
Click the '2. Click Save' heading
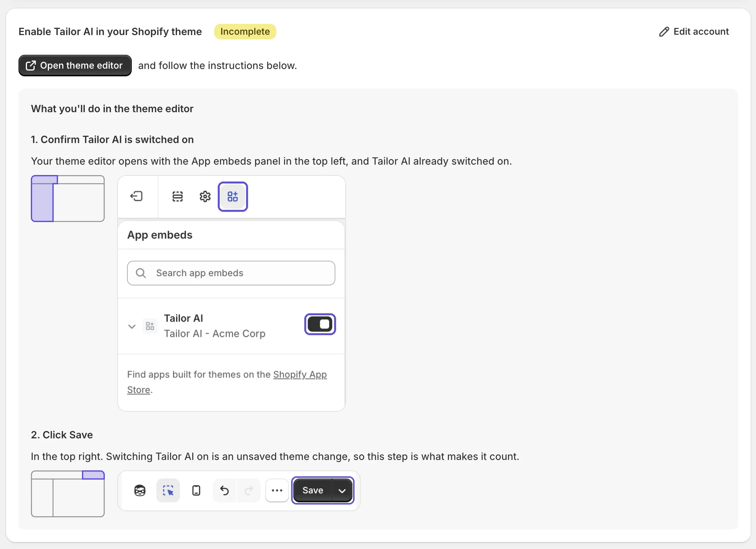click(x=62, y=435)
